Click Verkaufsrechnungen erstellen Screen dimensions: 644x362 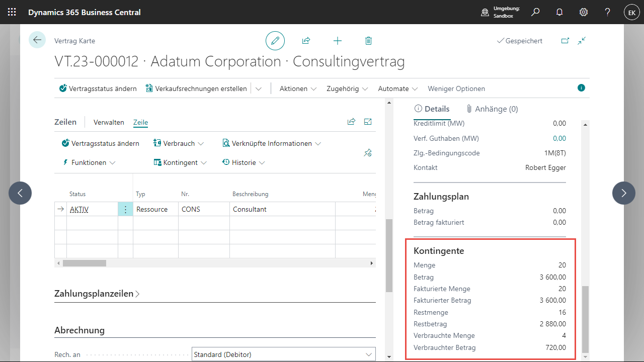[x=196, y=88]
